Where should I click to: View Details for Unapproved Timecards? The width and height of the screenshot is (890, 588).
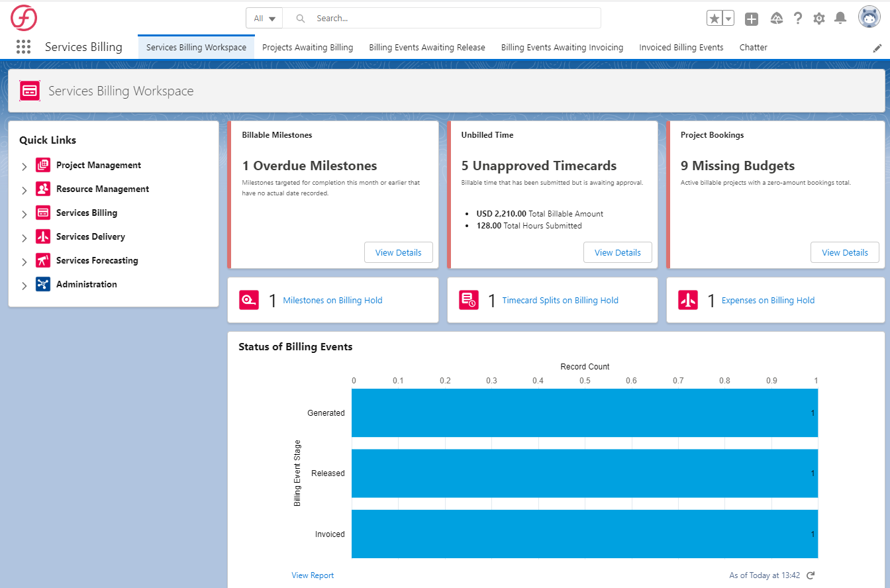[x=617, y=252]
